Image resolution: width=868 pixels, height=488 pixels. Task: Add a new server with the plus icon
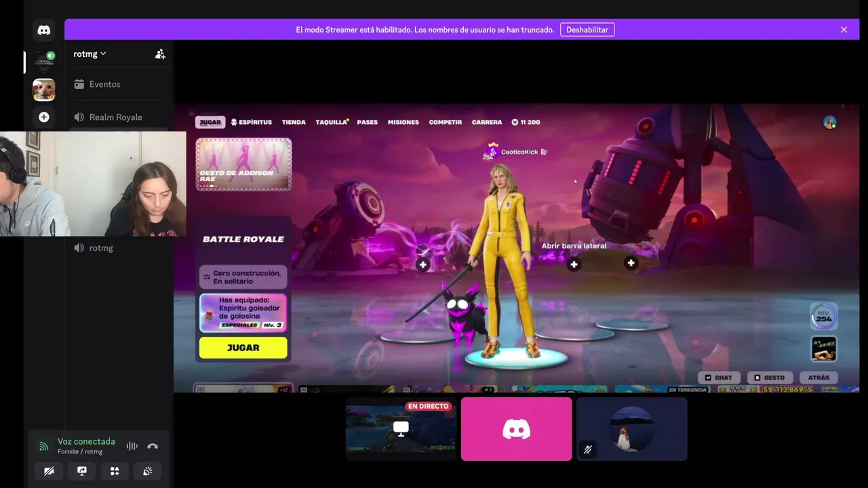[44, 117]
